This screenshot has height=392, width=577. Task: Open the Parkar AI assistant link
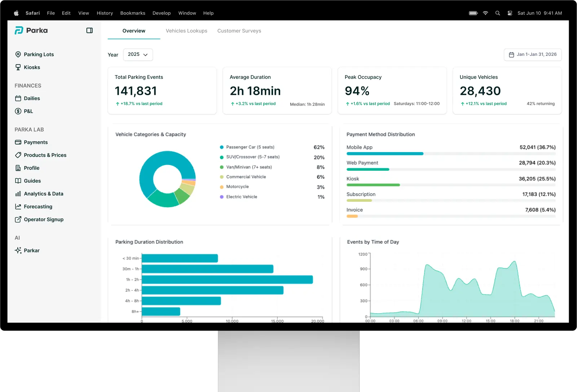point(32,250)
